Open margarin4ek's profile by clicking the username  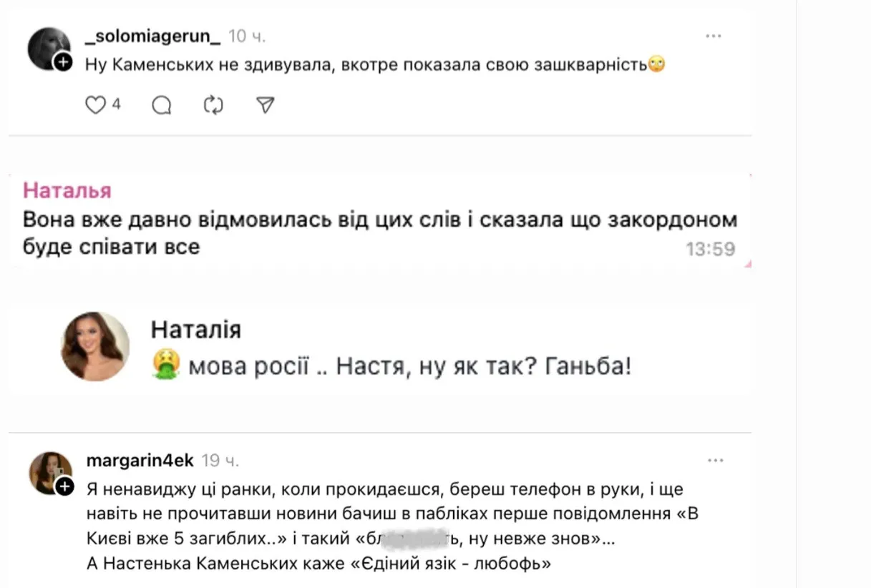click(140, 461)
